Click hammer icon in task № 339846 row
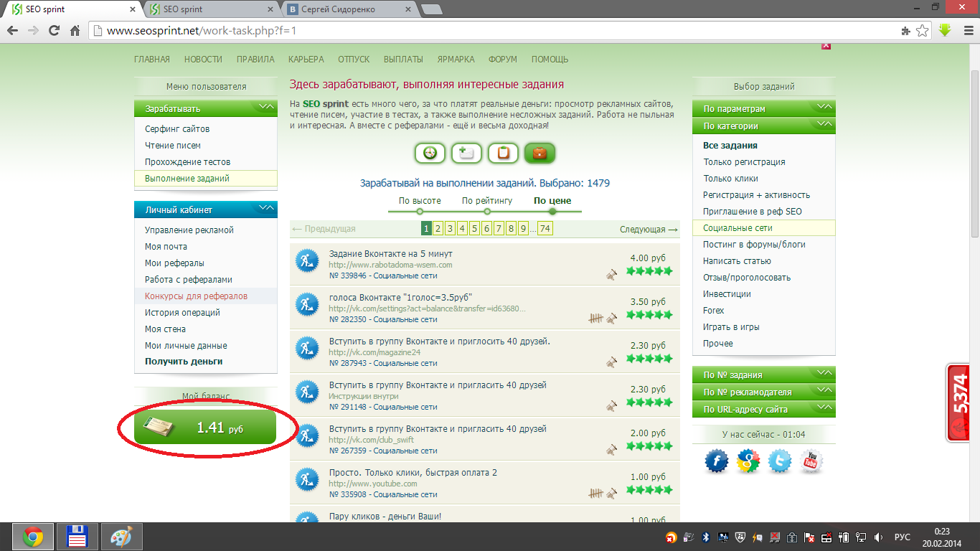The image size is (980, 551). coord(611,274)
